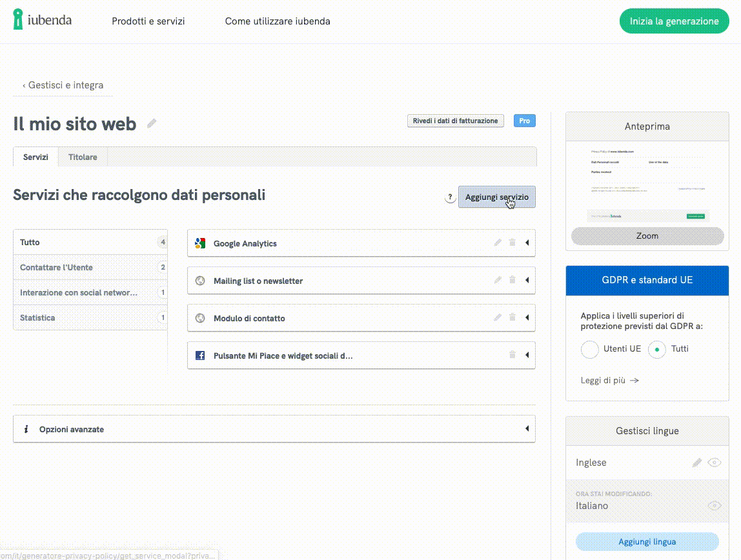Expand the Modulo di contatto row arrow
The image size is (741, 560).
coord(527,318)
